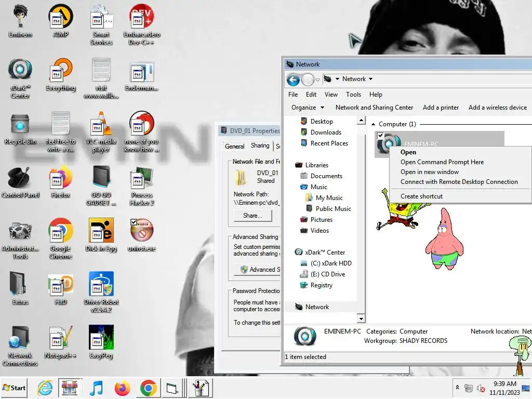Switch to Sharing tab in DVD_01 Properties
Viewport: 532px width, 399px height.
tap(260, 145)
